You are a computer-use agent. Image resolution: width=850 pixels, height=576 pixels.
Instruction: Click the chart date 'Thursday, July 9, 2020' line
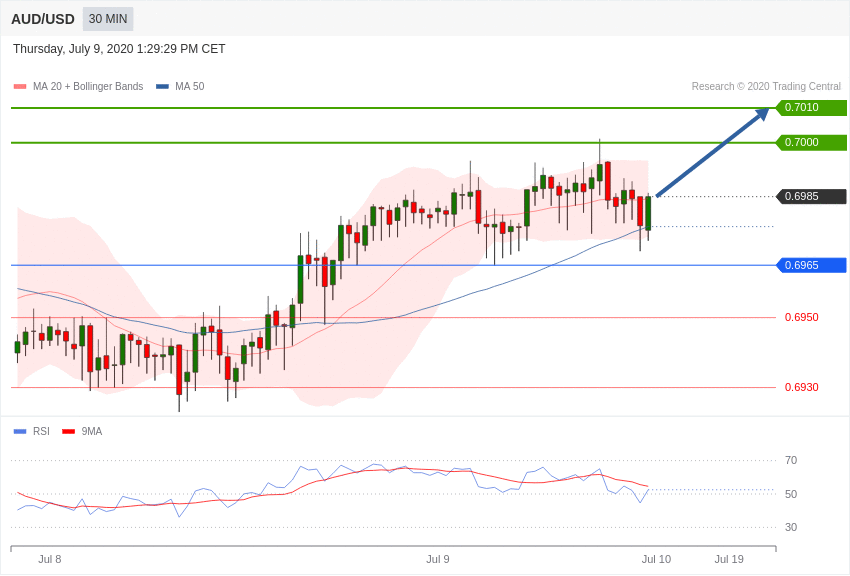coord(119,49)
